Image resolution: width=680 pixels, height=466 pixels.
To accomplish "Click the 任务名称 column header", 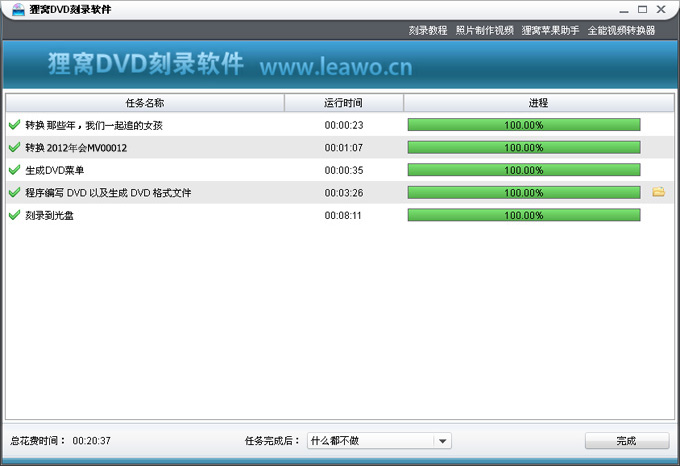I will 145,103.
